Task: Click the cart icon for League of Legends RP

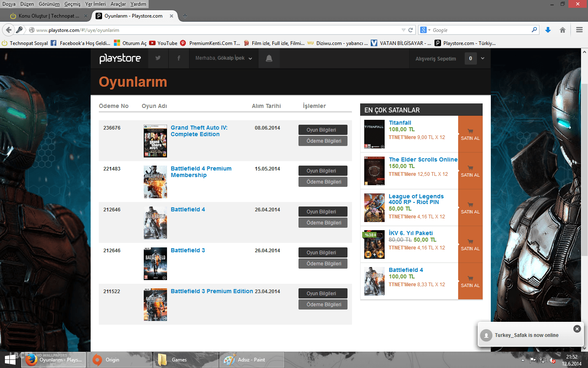Action: point(470,205)
